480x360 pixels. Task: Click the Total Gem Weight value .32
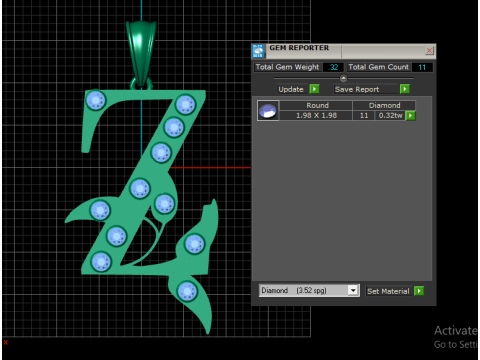click(333, 67)
